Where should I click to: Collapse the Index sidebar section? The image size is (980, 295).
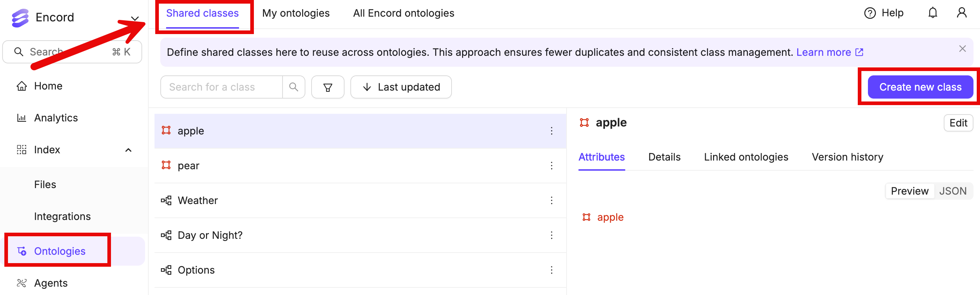click(129, 150)
